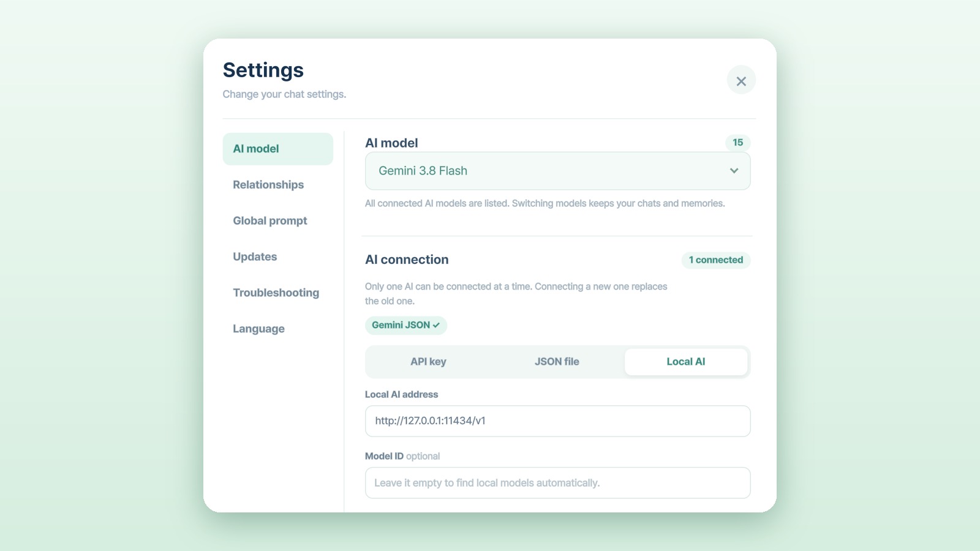Click the AI connection section heading
980x551 pixels.
(x=407, y=260)
